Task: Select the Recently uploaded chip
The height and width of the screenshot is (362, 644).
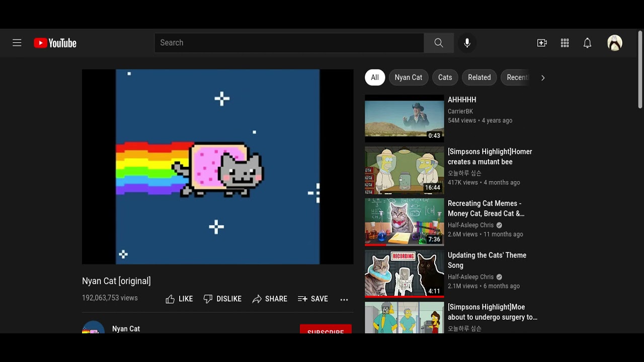Action: [x=515, y=77]
